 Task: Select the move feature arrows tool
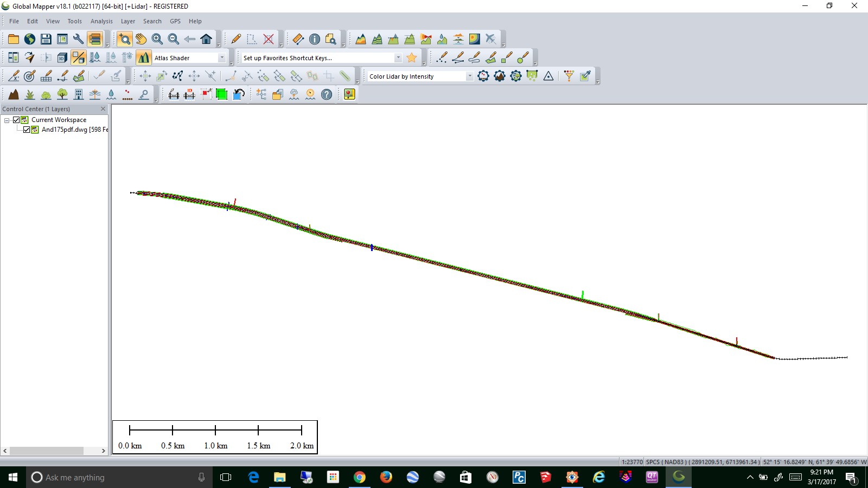pos(145,76)
